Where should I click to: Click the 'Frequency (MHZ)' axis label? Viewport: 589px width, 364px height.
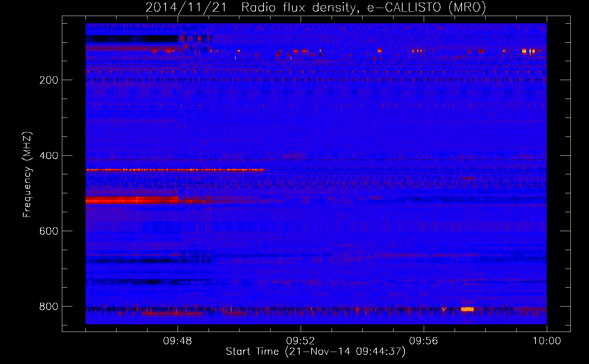27,175
